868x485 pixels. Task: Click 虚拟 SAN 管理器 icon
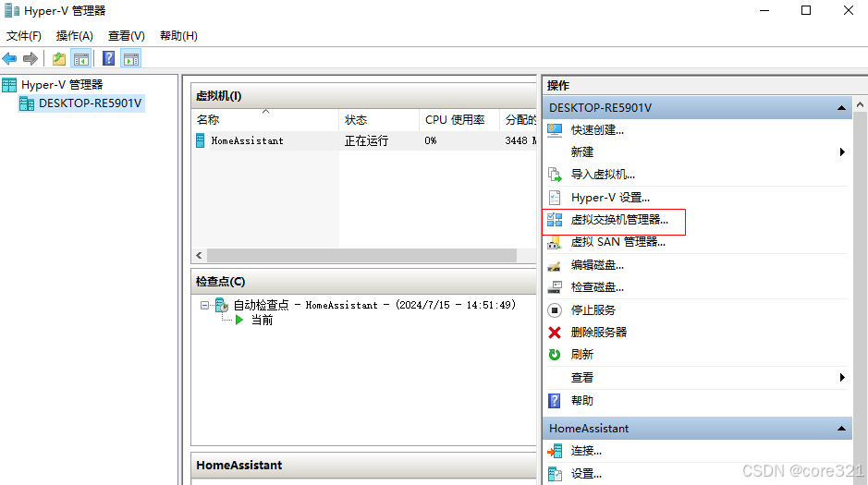point(555,242)
